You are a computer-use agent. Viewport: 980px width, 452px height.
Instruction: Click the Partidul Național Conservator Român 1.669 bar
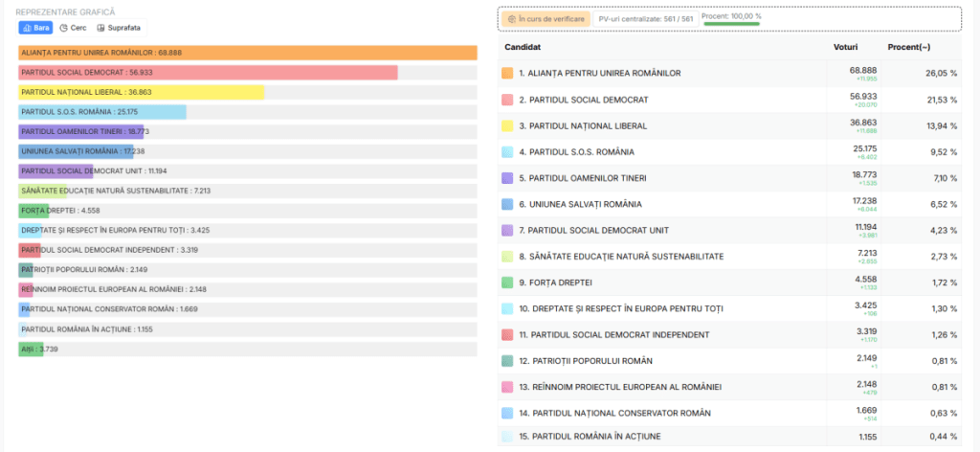[x=24, y=309]
